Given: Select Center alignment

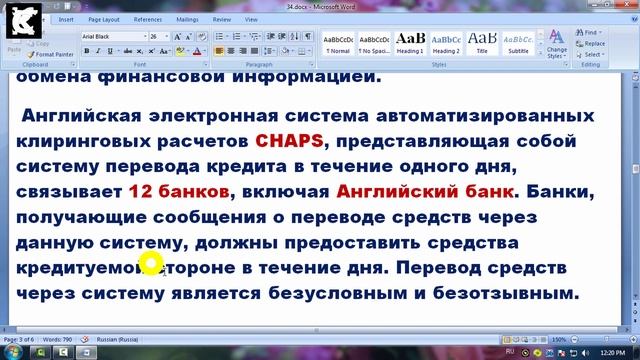Looking at the screenshot, I should pyautogui.click(x=231, y=51).
